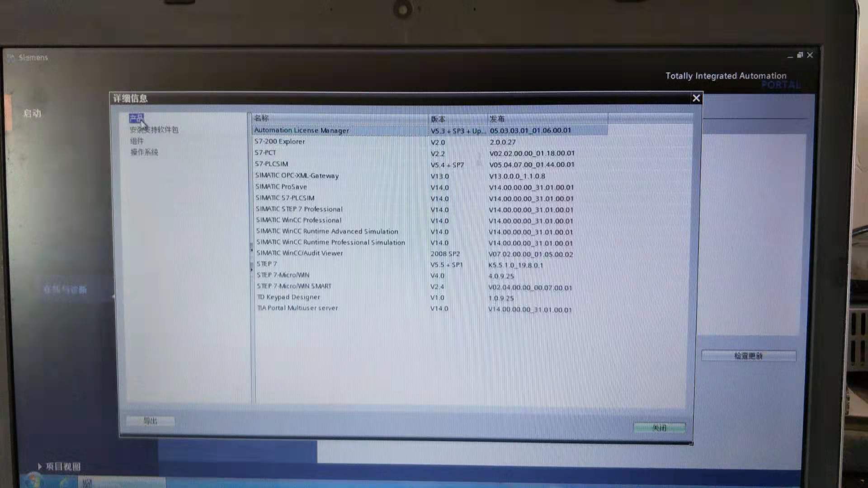Show 操作系统 information
This screenshot has width=868, height=488.
pos(144,152)
